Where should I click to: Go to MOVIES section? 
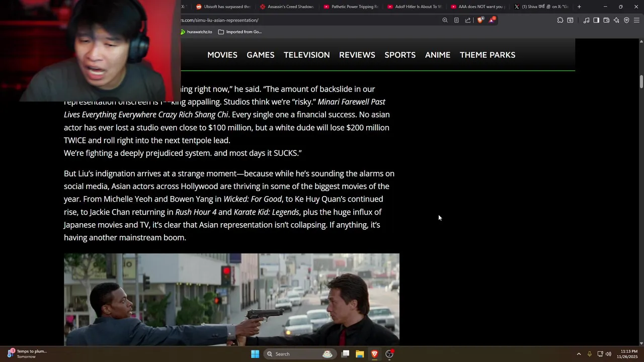222,55
